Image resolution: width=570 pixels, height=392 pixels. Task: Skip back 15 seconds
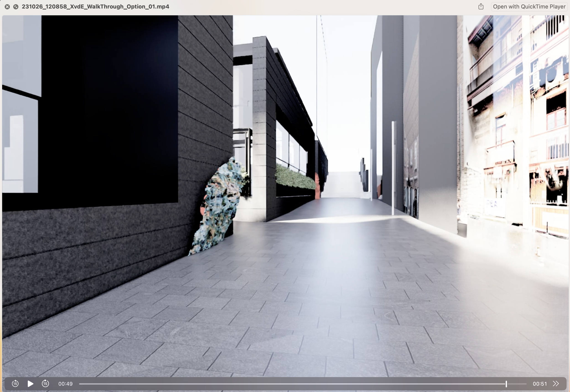[15, 383]
